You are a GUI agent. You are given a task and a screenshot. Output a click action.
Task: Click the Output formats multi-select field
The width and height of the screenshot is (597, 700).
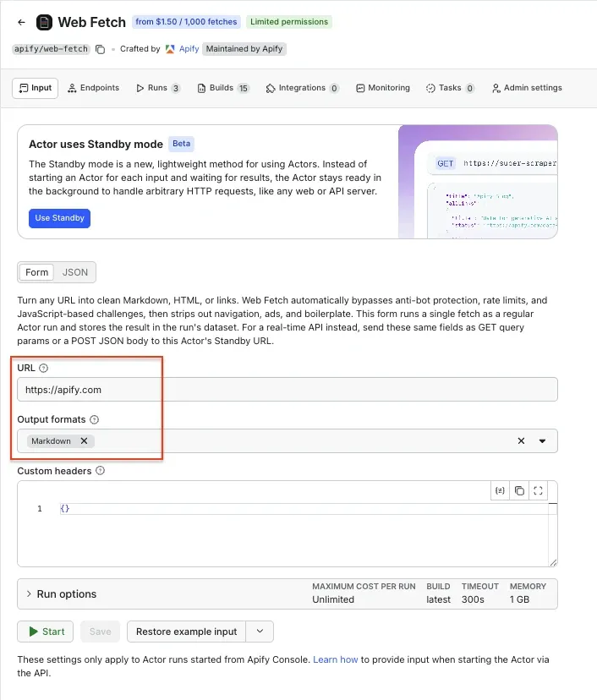pyautogui.click(x=288, y=440)
